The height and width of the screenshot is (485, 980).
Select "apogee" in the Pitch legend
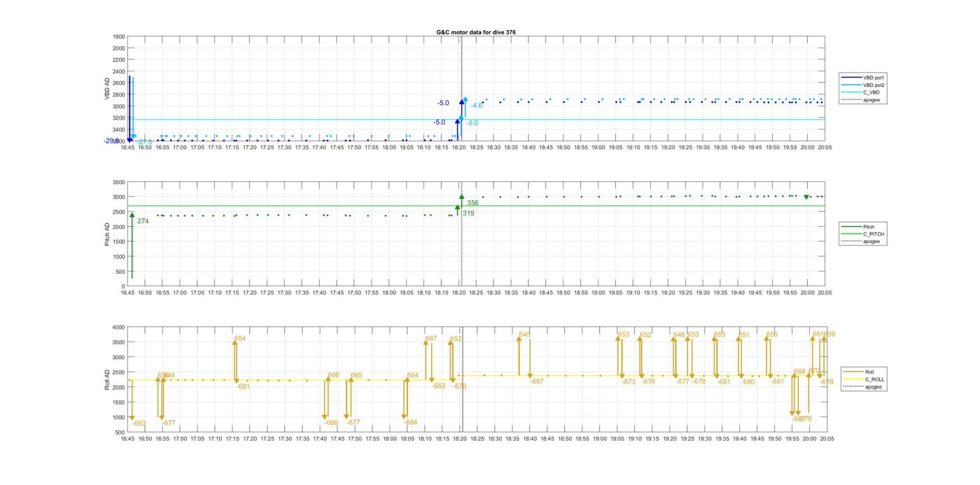[x=862, y=241]
